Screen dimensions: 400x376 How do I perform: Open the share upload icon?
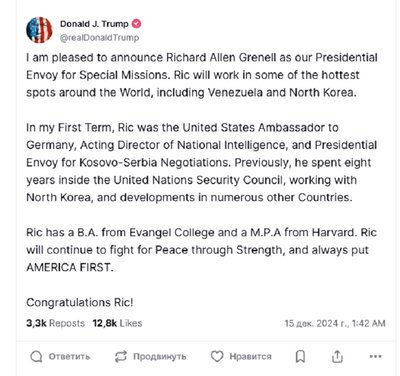(x=337, y=356)
